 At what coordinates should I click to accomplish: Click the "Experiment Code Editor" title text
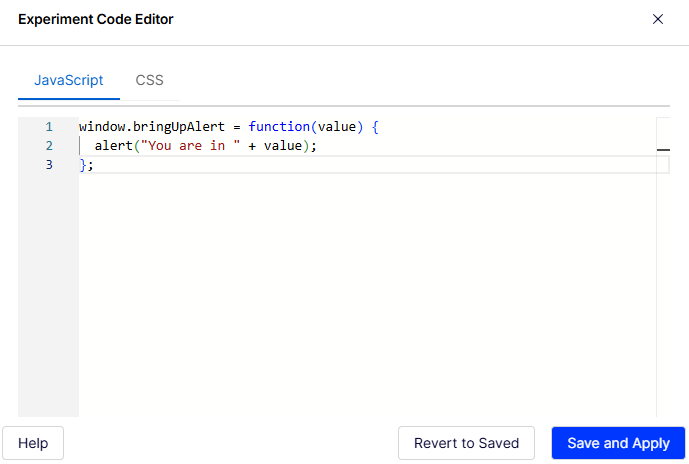[x=95, y=19]
